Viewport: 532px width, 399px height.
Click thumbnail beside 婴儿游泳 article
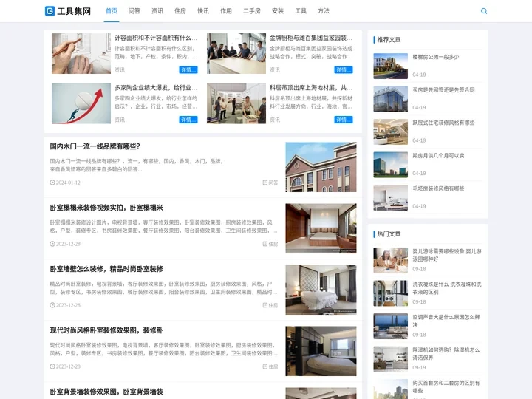(391, 260)
